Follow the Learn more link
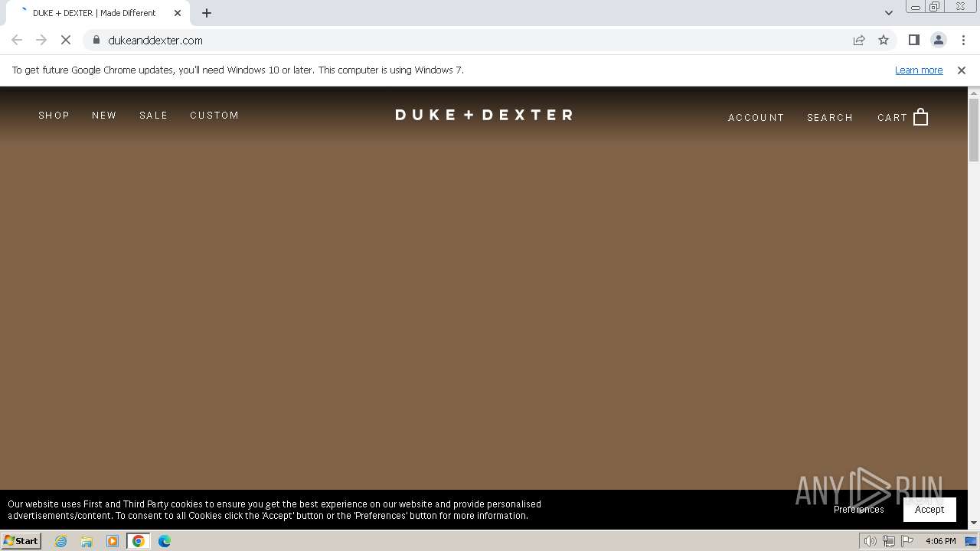 919,70
